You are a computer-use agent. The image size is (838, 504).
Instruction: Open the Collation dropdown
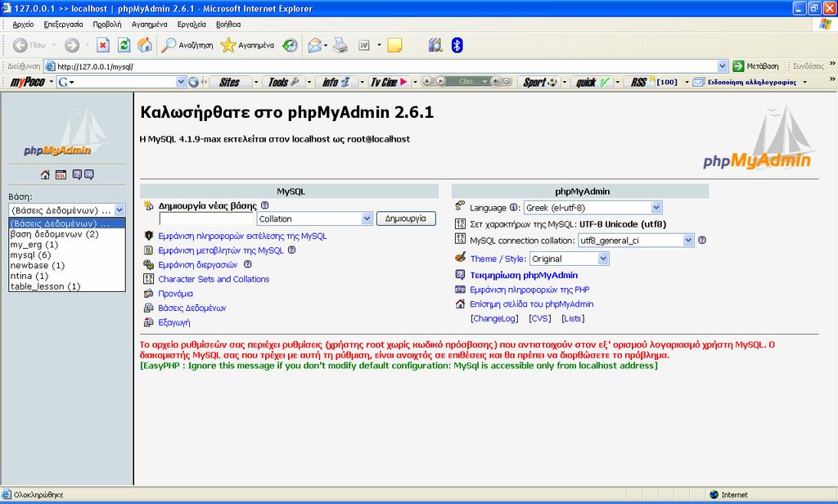coord(314,218)
